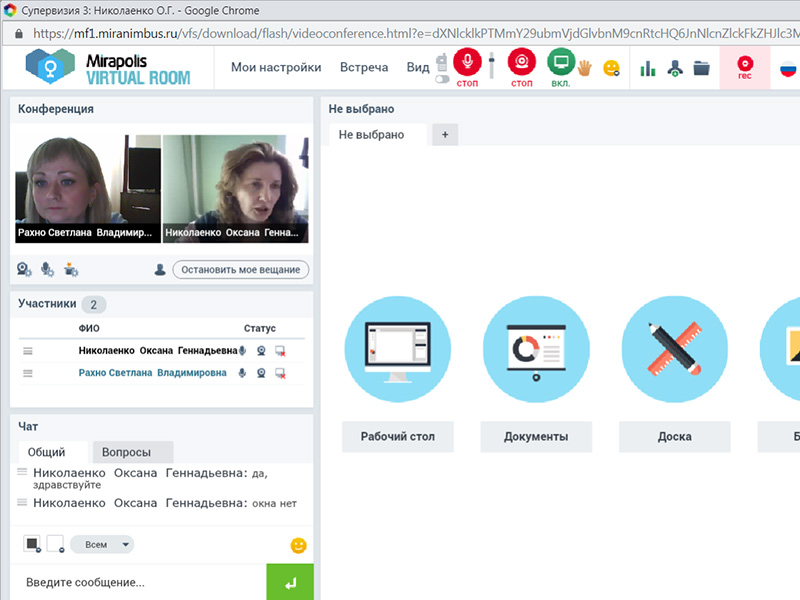Click the Mirapolis Virtual Room logo
The width and height of the screenshot is (800, 600).
108,67
